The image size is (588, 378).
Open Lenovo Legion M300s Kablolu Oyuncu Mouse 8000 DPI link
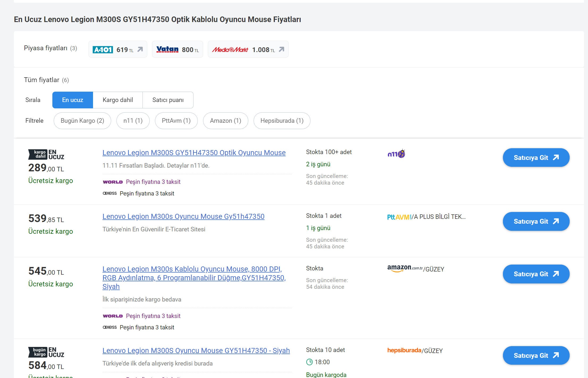pos(194,278)
